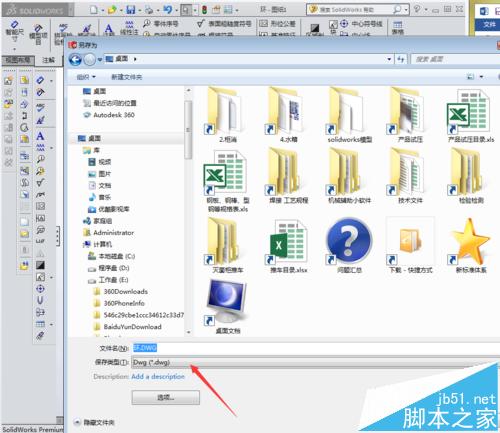Open the view mode dropdown arrow in dialog toolbar
The image size is (500, 433).
(x=481, y=77)
